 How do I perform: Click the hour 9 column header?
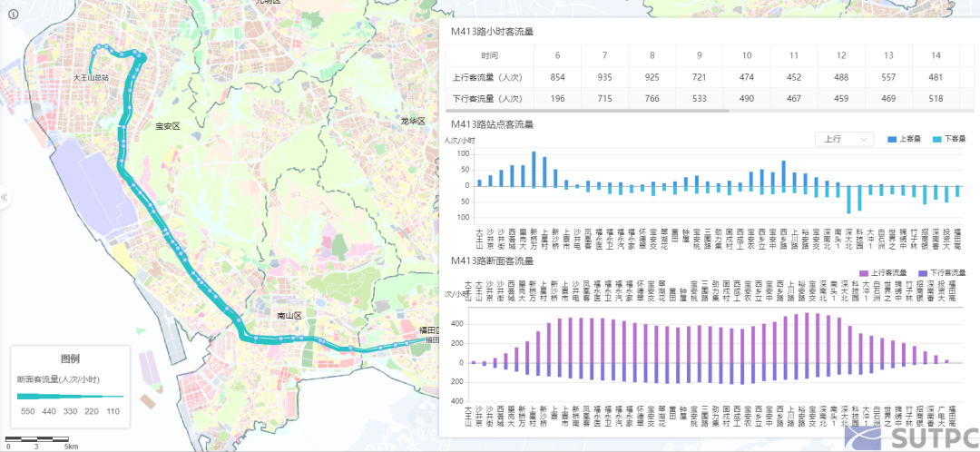[700, 55]
